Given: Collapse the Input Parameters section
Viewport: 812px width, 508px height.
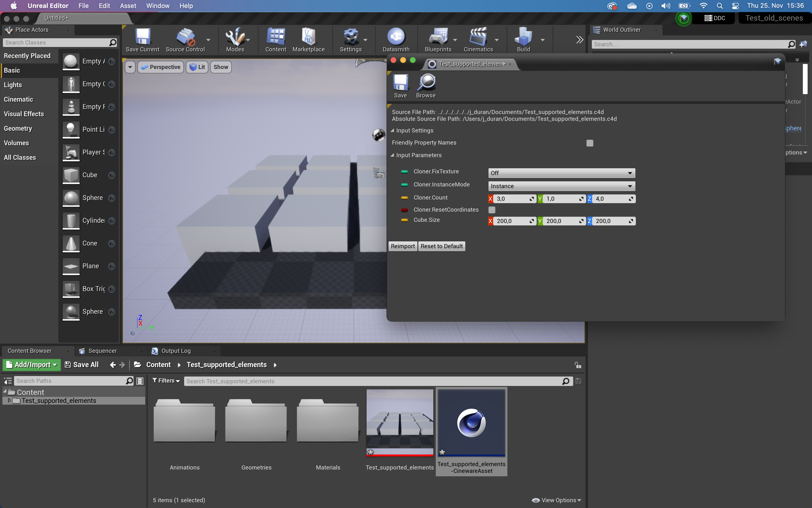Looking at the screenshot, I should [x=392, y=155].
